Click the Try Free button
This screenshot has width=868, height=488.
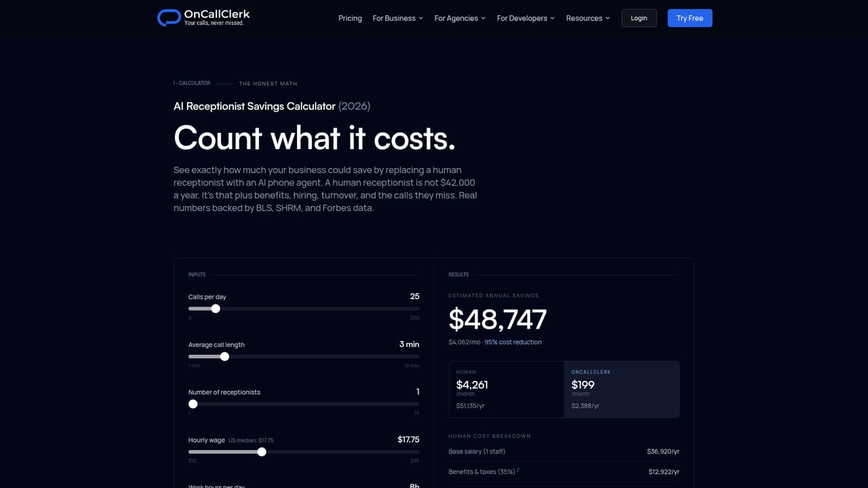pos(690,18)
